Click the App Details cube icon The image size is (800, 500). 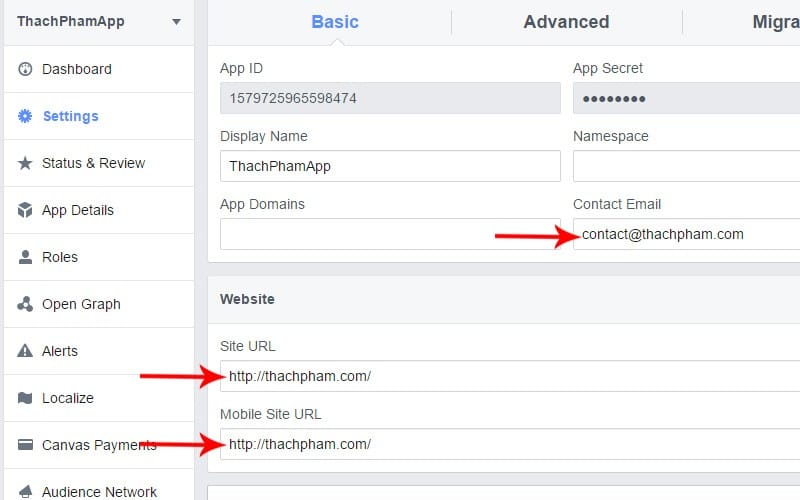(25, 210)
